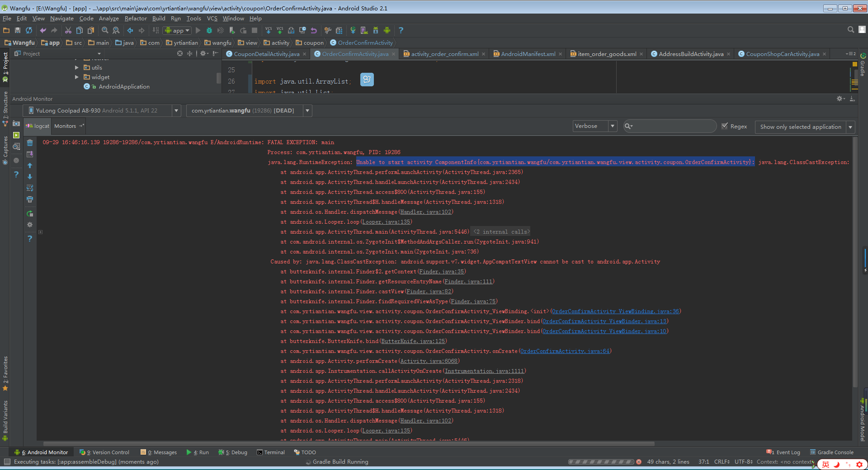868x470 pixels.
Task: Expand the utils folder in Project tree
Action: click(77, 67)
